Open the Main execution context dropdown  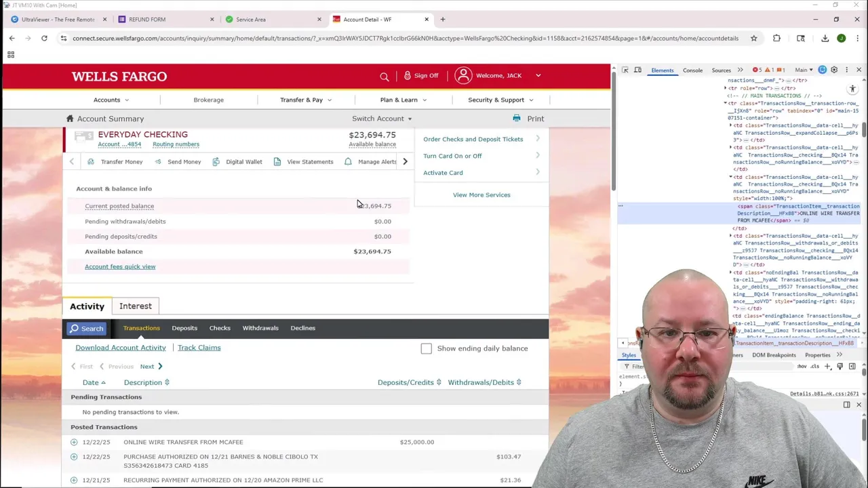coord(804,70)
